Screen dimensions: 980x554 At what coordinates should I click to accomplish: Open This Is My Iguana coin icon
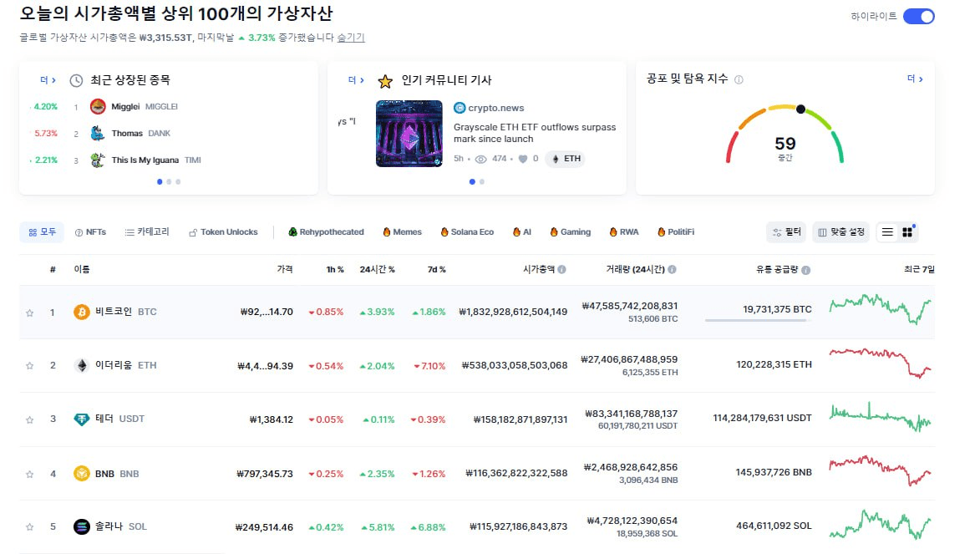point(98,160)
